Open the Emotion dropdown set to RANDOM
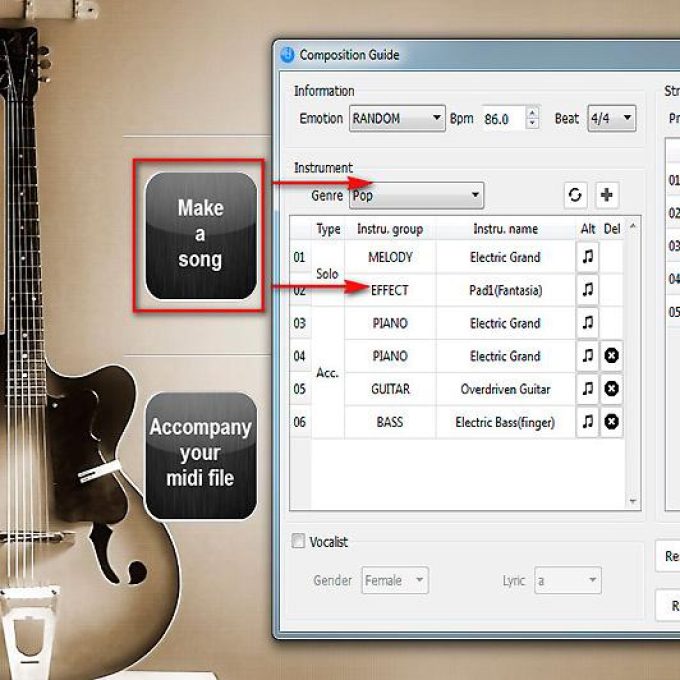The image size is (680, 680). pyautogui.click(x=397, y=119)
